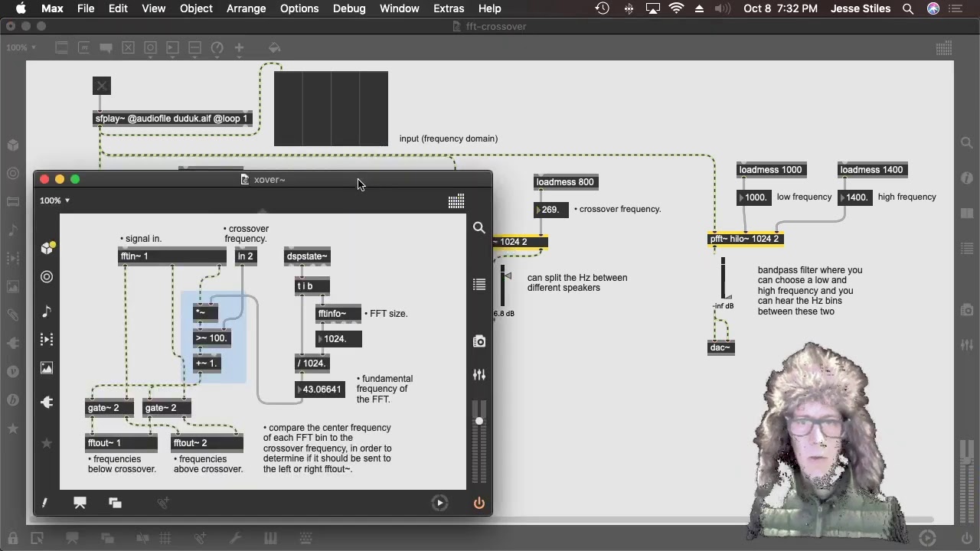The height and width of the screenshot is (551, 980).
Task: Open the Plug-ins browser in xover~ sidebar
Action: [47, 402]
